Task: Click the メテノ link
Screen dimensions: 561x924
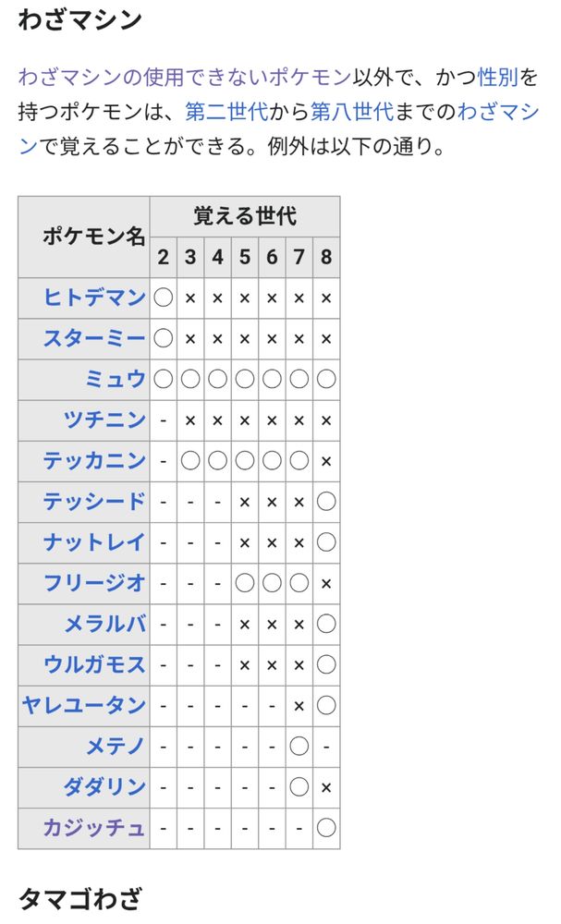Action: (x=116, y=747)
